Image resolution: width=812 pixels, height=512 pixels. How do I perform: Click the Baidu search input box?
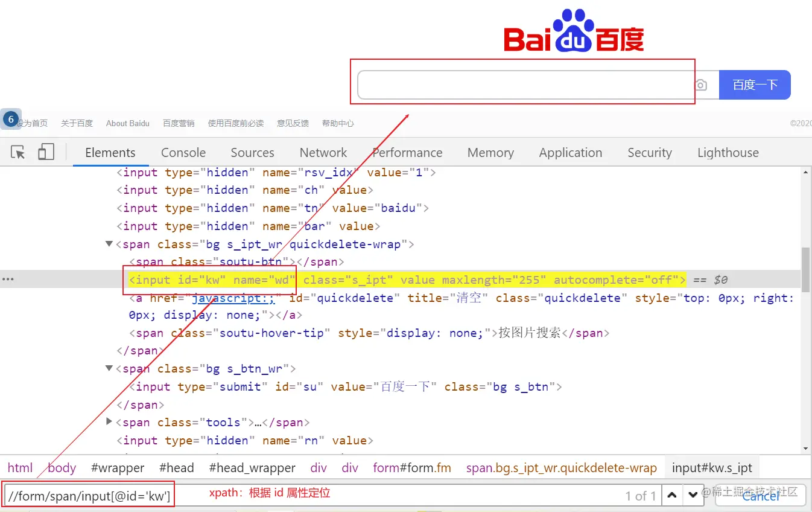[x=525, y=85]
